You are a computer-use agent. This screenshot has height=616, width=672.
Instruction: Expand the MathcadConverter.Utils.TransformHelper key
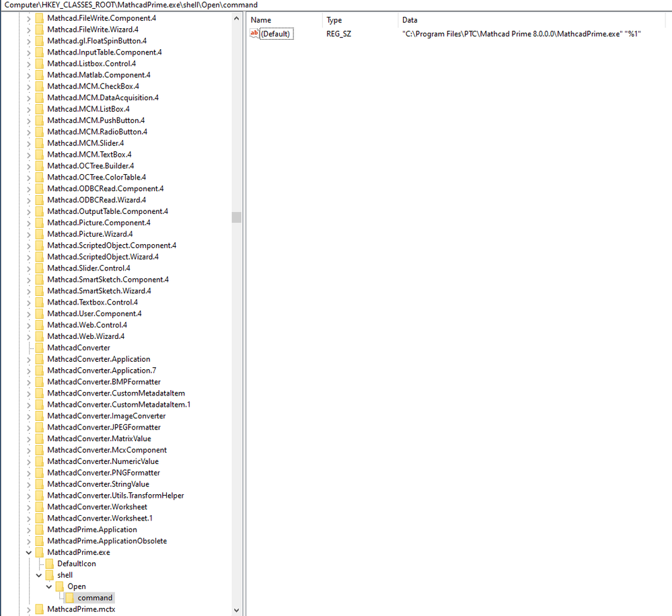(x=29, y=495)
